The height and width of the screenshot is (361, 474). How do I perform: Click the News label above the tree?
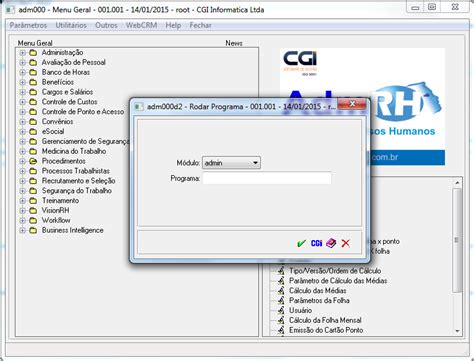[x=234, y=43]
